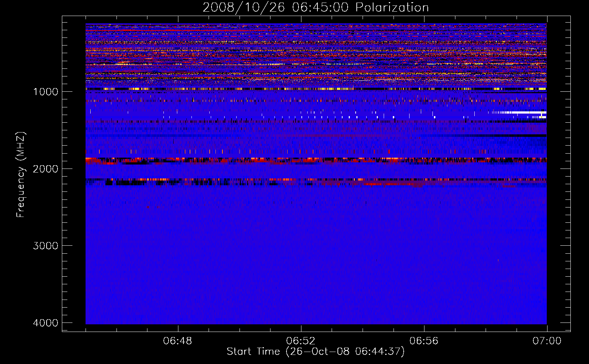
Task: Click the 'Frequency (MHZ)' axis label
Action: point(21,174)
